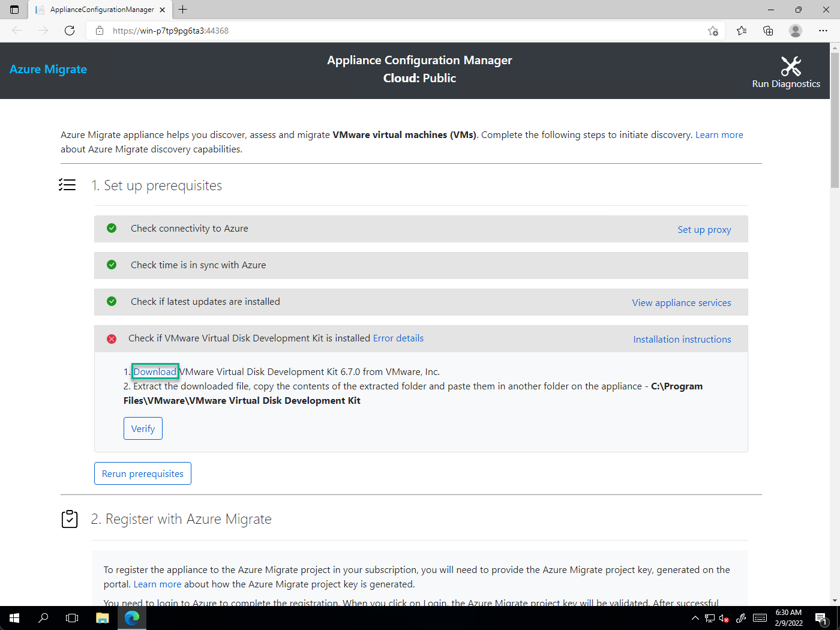Image resolution: width=840 pixels, height=630 pixels.
Task: Click the Azure Migrate logo text
Action: [x=48, y=70]
